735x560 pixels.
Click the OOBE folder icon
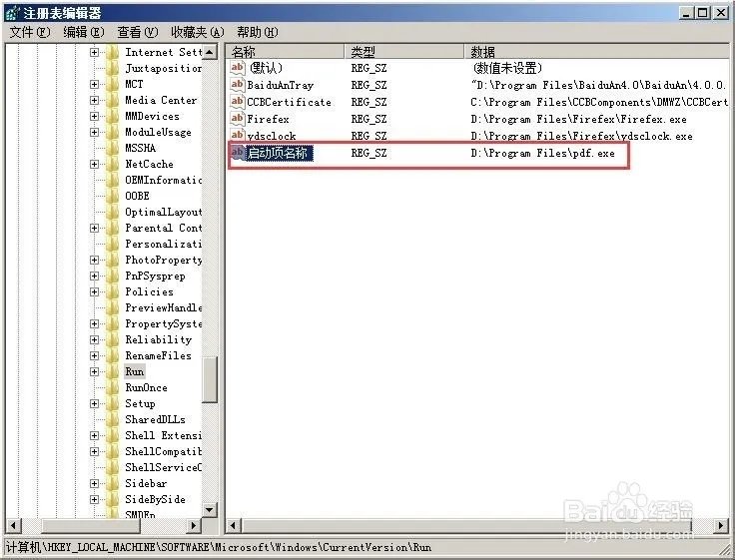pos(113,196)
